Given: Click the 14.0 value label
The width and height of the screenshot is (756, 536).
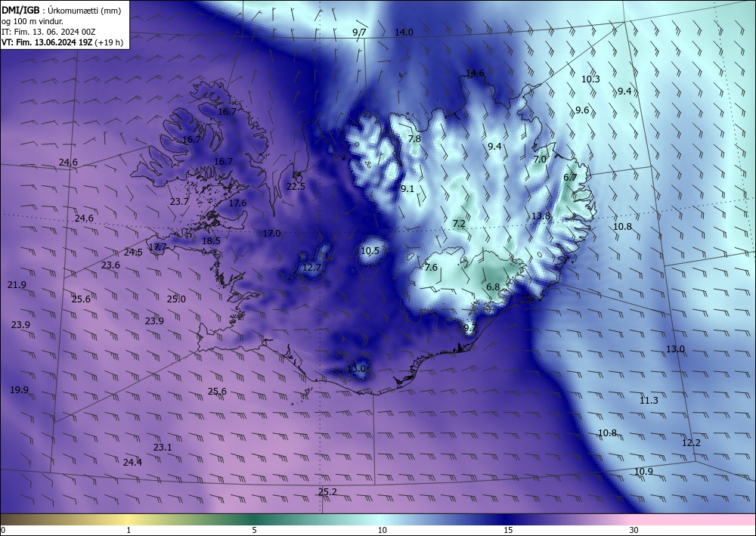Looking at the screenshot, I should click(404, 33).
